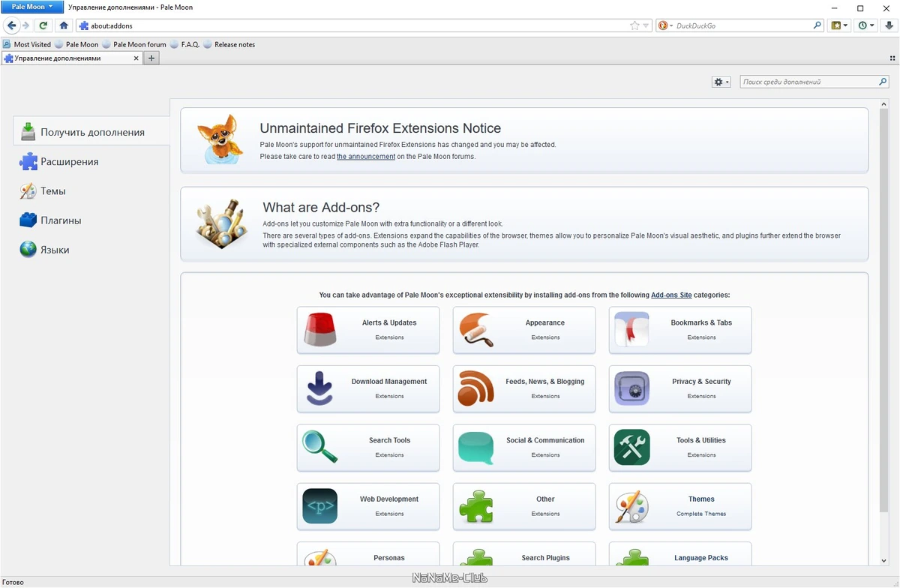
Task: Open the Language Packs category tile
Action: (x=680, y=554)
